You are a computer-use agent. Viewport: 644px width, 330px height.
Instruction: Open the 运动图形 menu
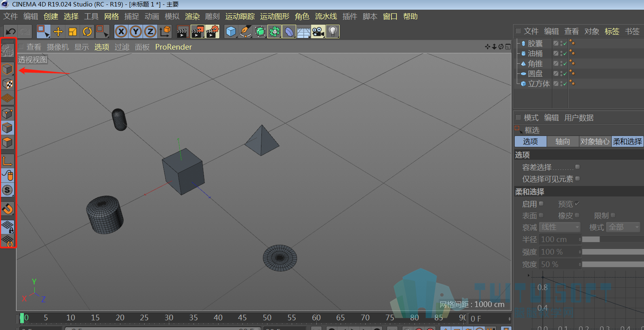point(275,17)
